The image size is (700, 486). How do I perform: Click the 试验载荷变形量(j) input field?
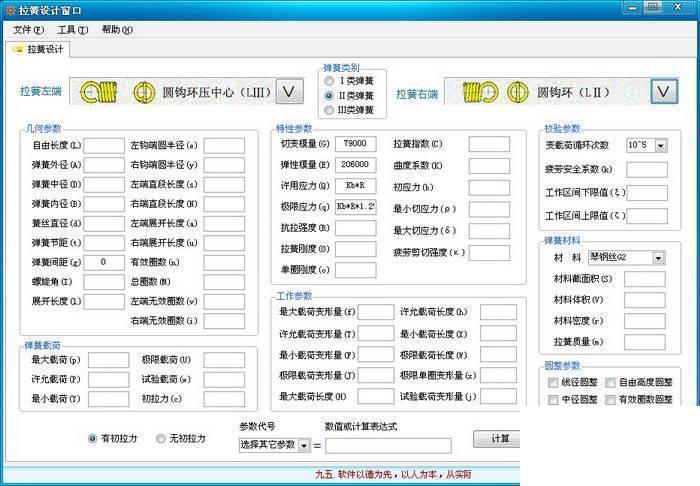498,396
